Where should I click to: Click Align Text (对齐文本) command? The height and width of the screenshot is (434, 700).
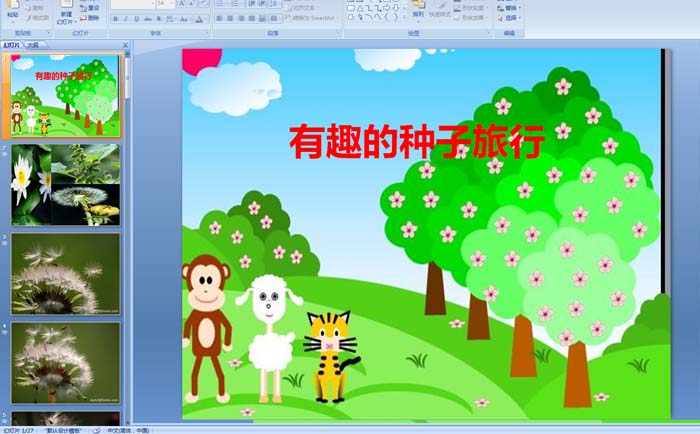point(301,8)
